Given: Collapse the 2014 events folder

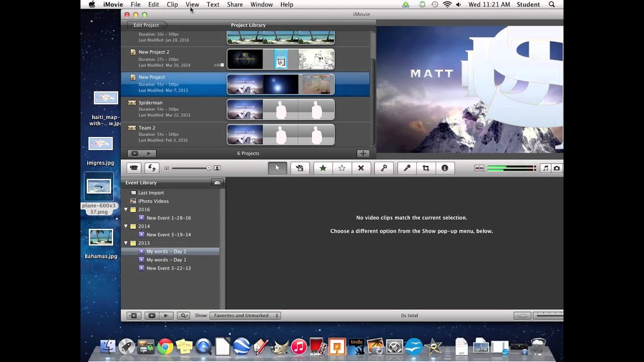Looking at the screenshot, I should (126, 226).
